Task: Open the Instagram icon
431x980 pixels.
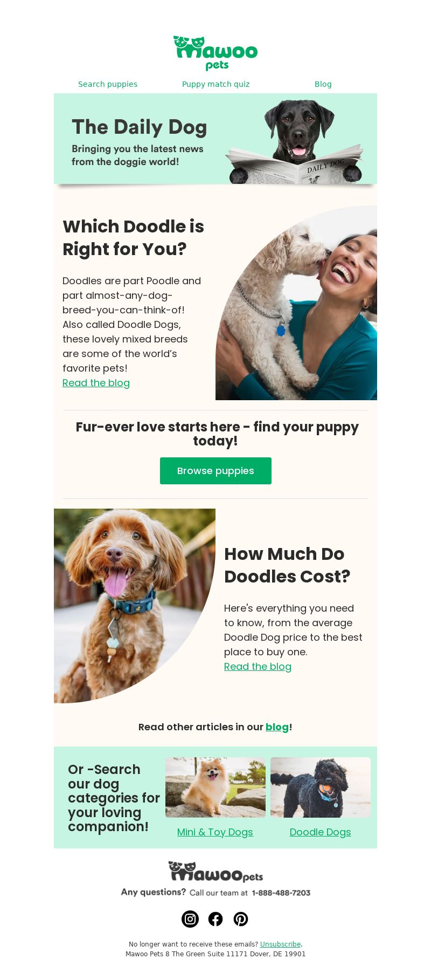Action: click(x=190, y=919)
